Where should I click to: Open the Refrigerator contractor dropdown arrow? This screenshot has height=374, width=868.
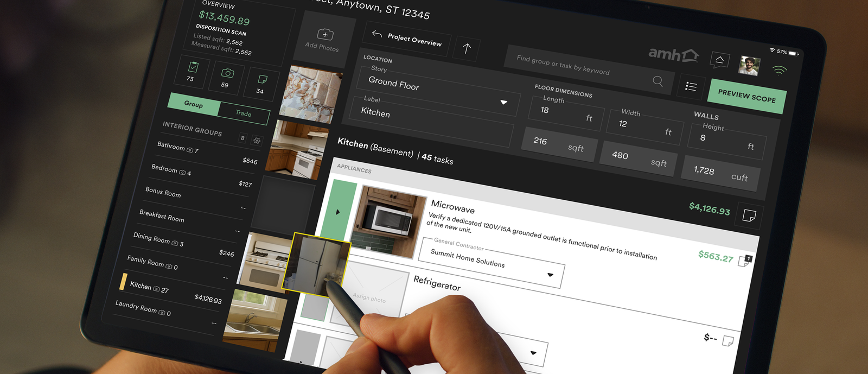[x=534, y=353]
